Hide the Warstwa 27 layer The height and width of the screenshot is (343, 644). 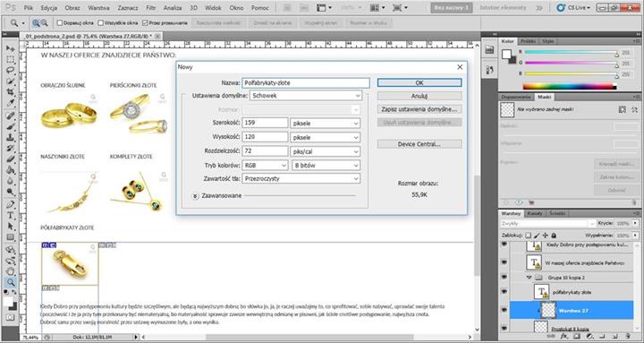[504, 310]
